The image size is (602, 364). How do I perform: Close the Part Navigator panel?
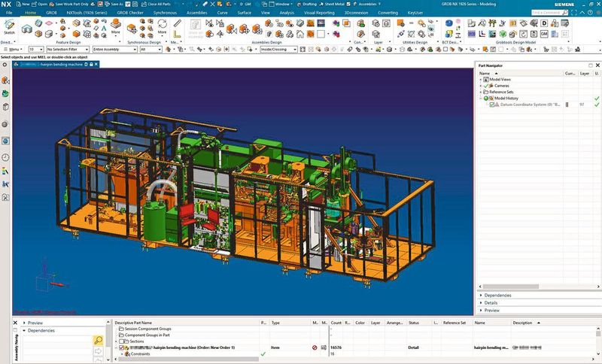coord(597,65)
